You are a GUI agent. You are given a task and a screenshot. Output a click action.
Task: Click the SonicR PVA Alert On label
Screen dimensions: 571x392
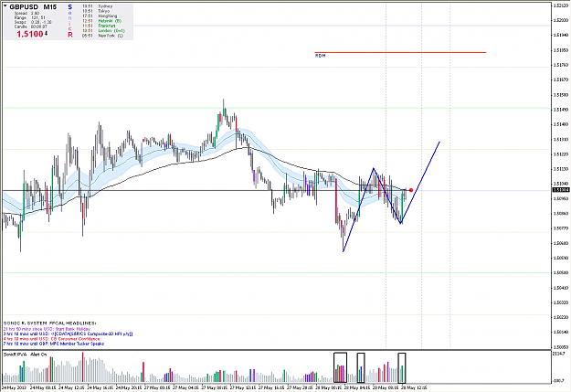[x=26, y=355]
